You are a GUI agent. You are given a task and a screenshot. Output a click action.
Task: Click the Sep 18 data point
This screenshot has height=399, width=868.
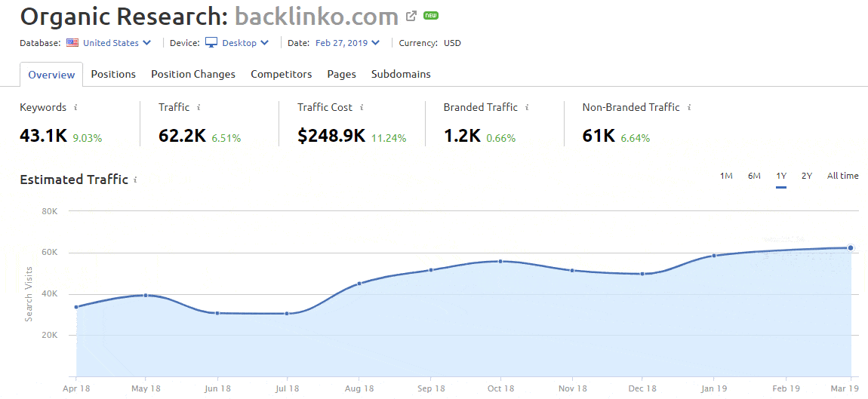pos(431,270)
